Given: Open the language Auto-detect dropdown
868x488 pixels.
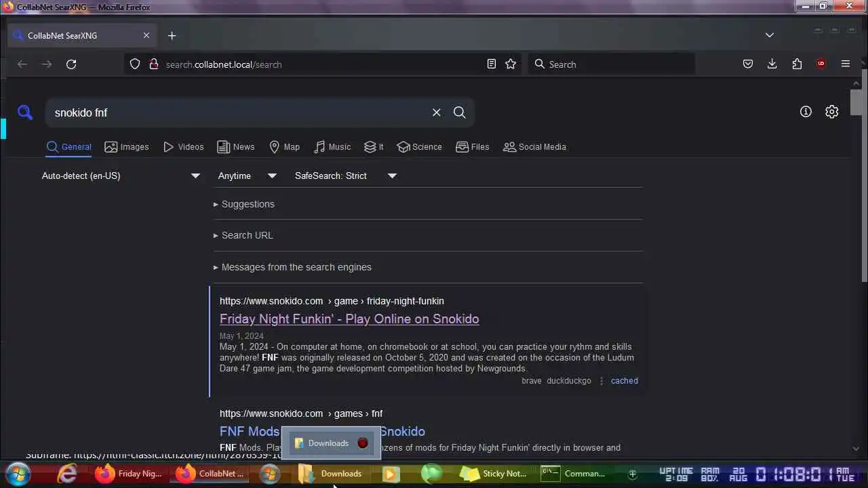Looking at the screenshot, I should click(x=121, y=176).
